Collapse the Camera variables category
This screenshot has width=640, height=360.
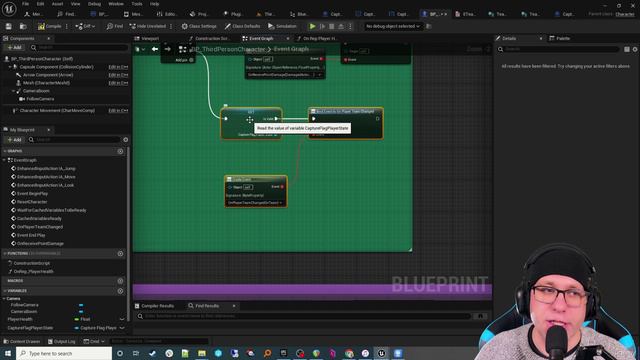pos(4,298)
